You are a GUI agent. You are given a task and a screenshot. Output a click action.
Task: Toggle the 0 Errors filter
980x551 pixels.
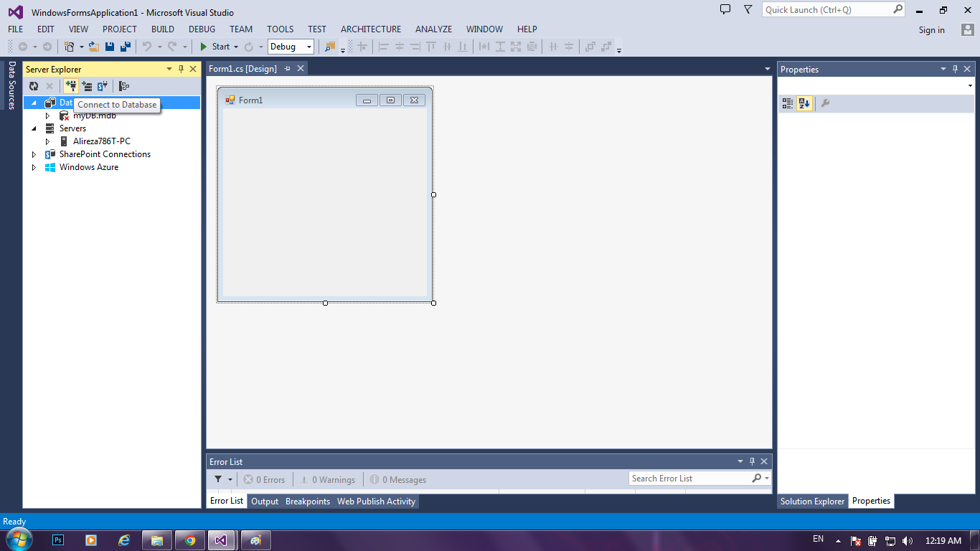pos(264,480)
